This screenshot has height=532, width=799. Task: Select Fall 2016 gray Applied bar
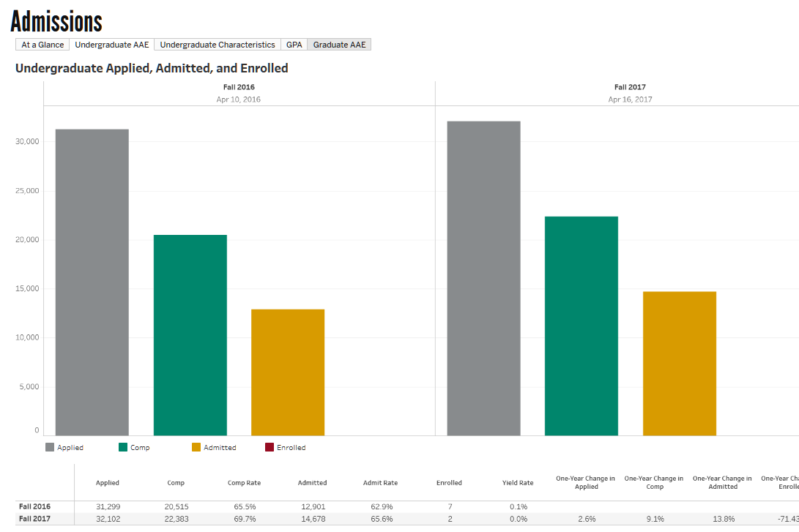tap(92, 282)
